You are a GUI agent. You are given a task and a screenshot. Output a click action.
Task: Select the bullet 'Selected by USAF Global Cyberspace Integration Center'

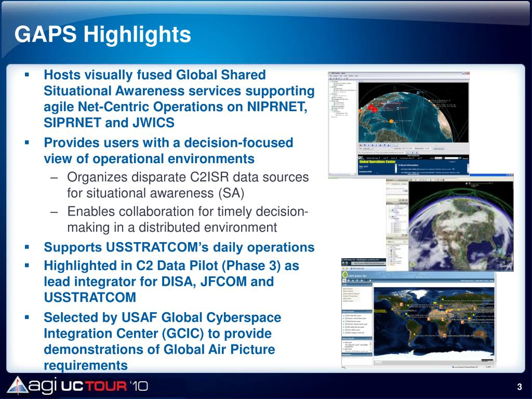tap(163, 341)
